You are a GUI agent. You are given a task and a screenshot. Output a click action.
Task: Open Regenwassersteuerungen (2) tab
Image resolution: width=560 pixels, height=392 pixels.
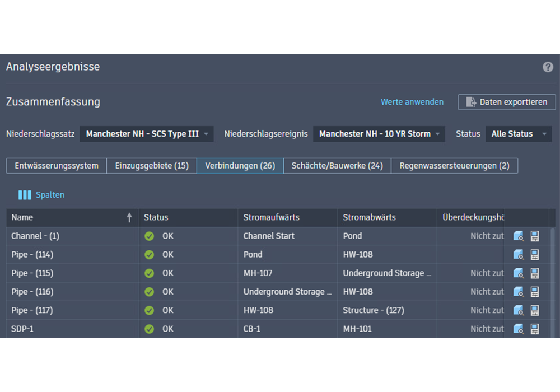pos(454,166)
